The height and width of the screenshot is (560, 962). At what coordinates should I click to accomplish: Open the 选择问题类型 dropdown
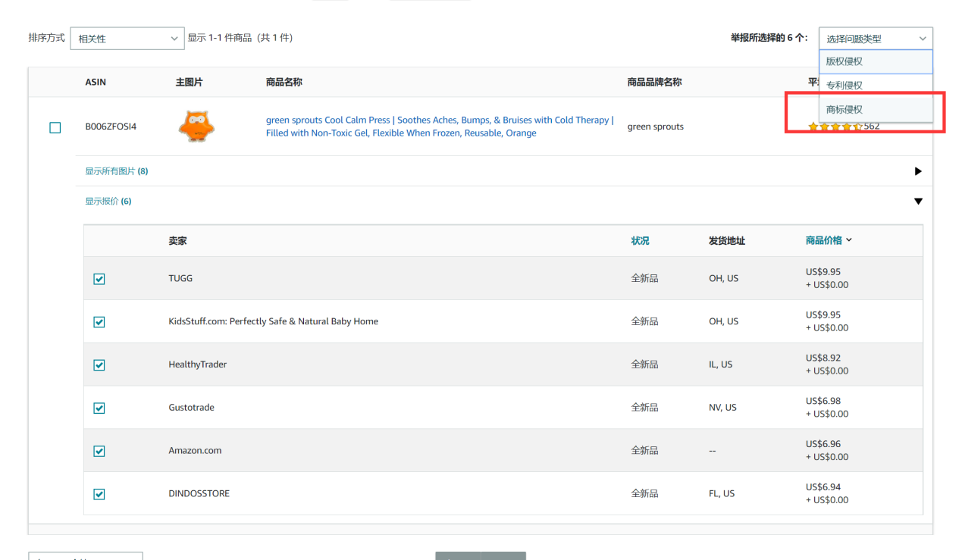[875, 39]
